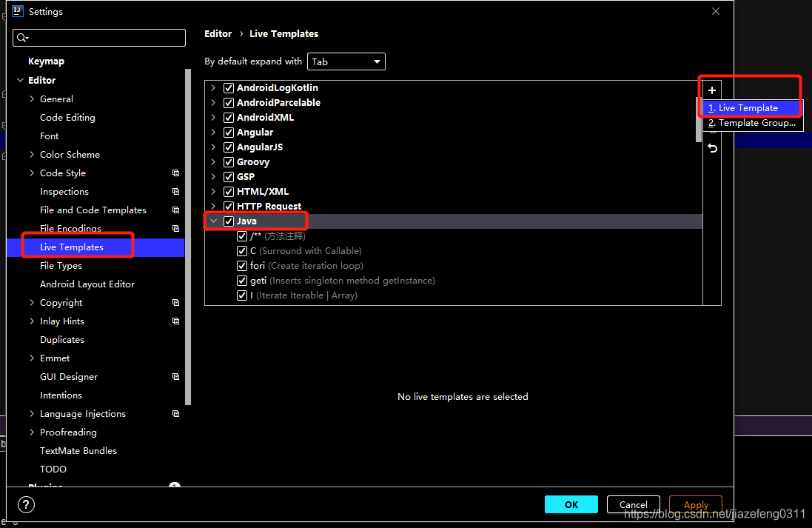Toggle the AndroidParcelable group checkbox
Screen dimensions: 812x528
coord(229,103)
